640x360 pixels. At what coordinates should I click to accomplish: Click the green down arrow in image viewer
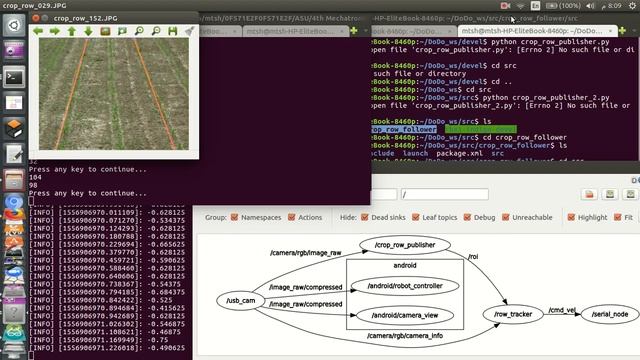(x=89, y=31)
